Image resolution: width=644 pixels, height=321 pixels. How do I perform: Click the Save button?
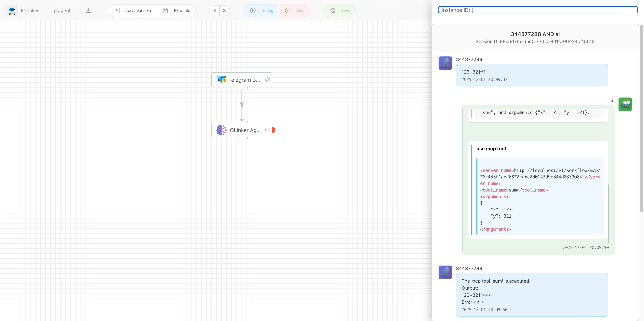(x=339, y=11)
